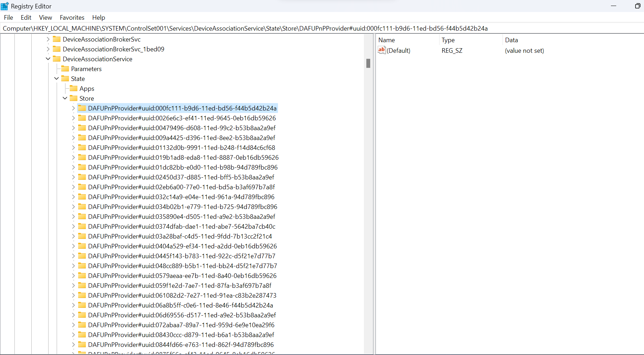Select the DeviceAssociationBrokerSvc folder icon
Screen dimensions: 644x355
(57, 39)
